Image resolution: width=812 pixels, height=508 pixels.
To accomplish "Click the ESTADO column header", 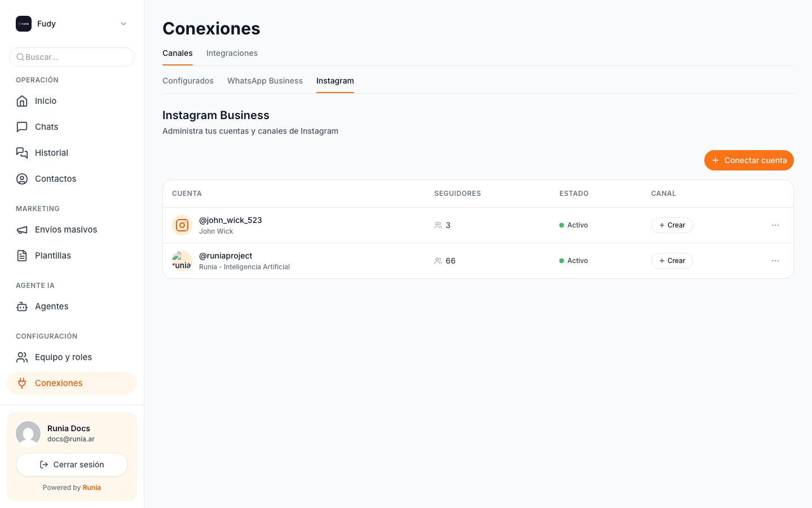I will [574, 194].
